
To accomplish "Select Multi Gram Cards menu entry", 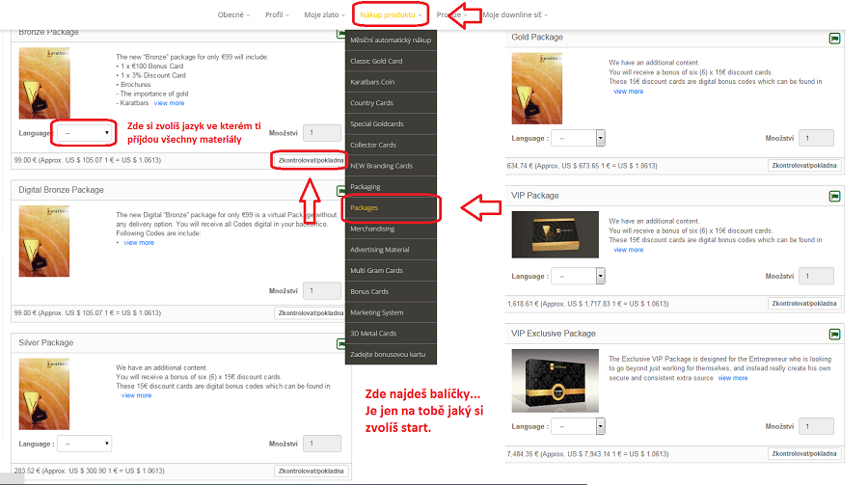I will pyautogui.click(x=391, y=271).
